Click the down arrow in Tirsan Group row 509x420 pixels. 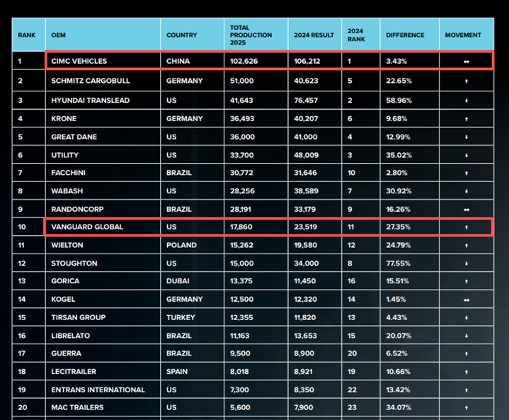tap(467, 318)
